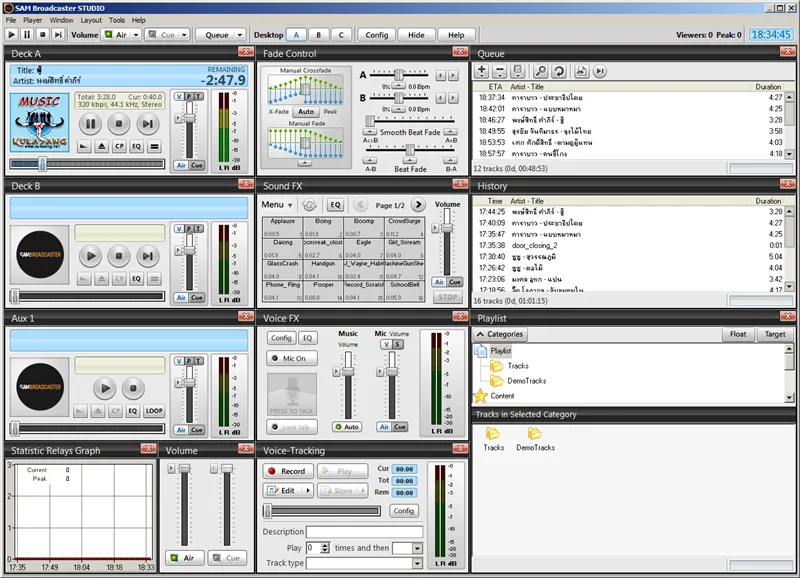Screen dimensions: 800x578
Task: Click the Float button in Playlist
Action: pos(738,334)
